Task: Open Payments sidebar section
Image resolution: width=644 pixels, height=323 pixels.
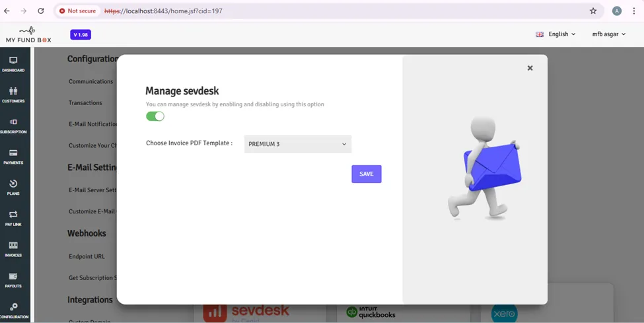Action: click(13, 157)
